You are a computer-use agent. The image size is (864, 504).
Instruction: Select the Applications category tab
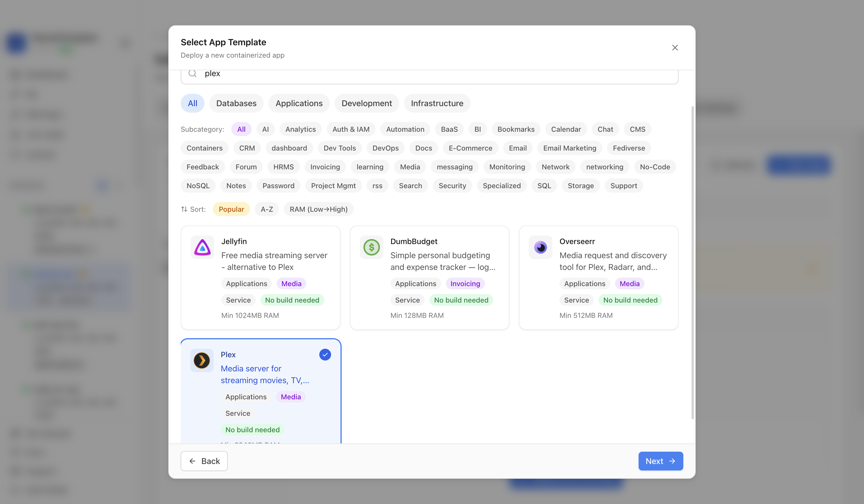pyautogui.click(x=299, y=103)
